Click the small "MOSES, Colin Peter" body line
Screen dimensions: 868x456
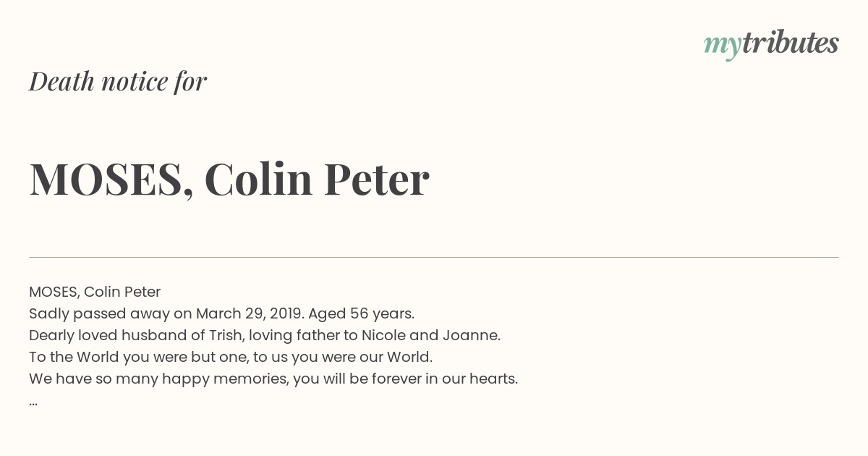[95, 292]
